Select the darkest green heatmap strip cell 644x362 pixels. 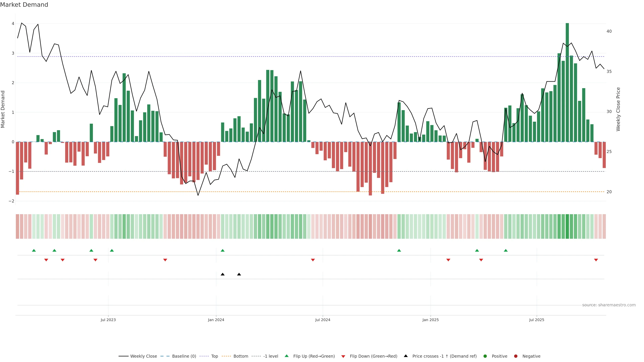tap(567, 226)
